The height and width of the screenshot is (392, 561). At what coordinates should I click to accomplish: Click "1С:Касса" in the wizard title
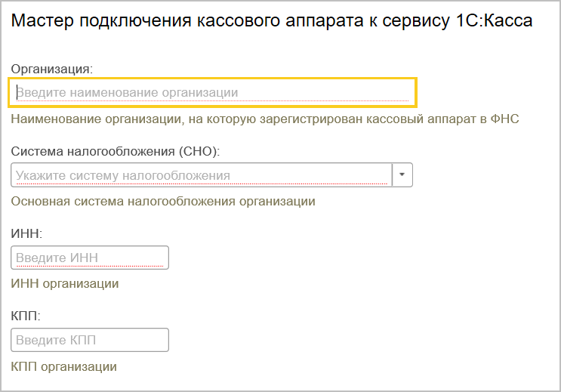tap(498, 21)
